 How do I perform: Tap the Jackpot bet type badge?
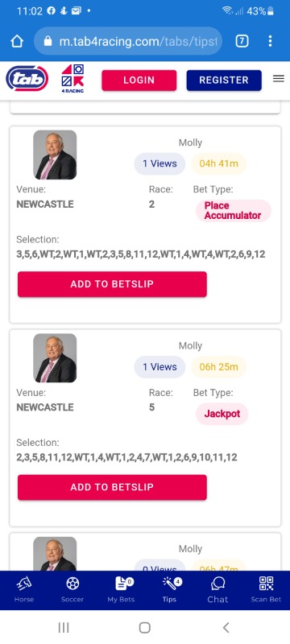pyautogui.click(x=222, y=414)
